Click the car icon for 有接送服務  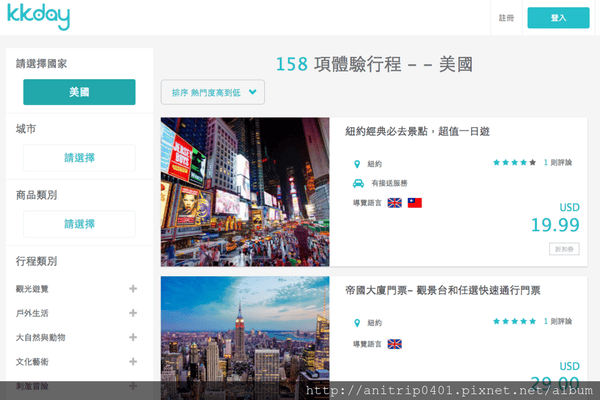[358, 183]
